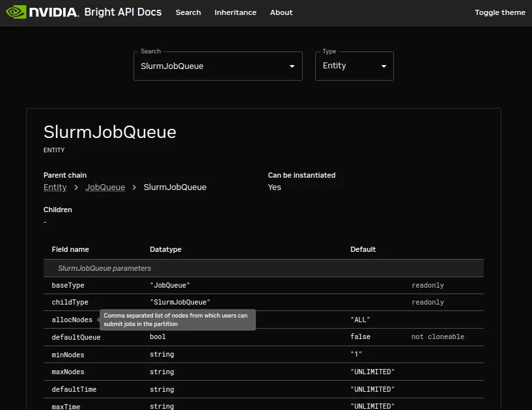This screenshot has width=532, height=410.
Task: Click the Default column header
Action: [363, 249]
